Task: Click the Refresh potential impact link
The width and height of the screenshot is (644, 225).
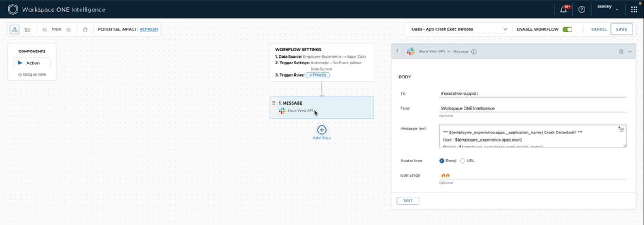Action: (149, 29)
